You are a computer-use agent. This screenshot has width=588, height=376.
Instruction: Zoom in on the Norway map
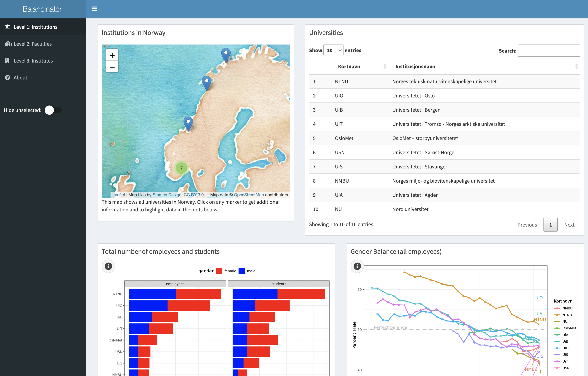point(112,56)
